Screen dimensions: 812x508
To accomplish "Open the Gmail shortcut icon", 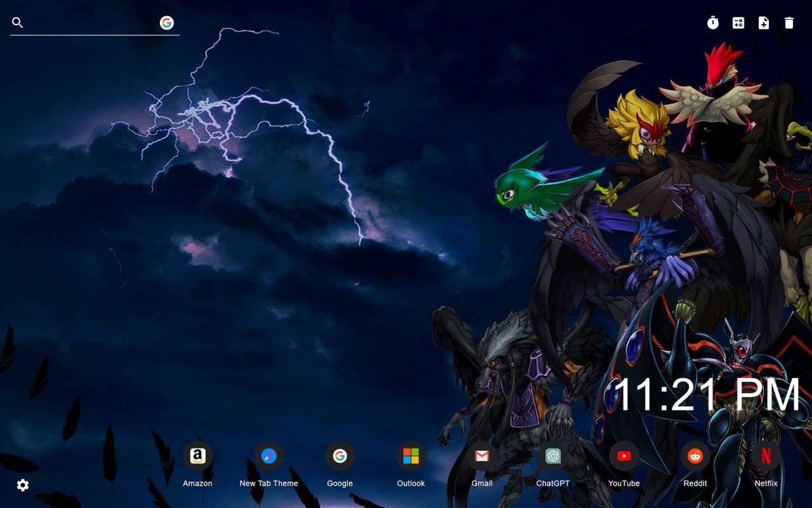I will pos(482,456).
